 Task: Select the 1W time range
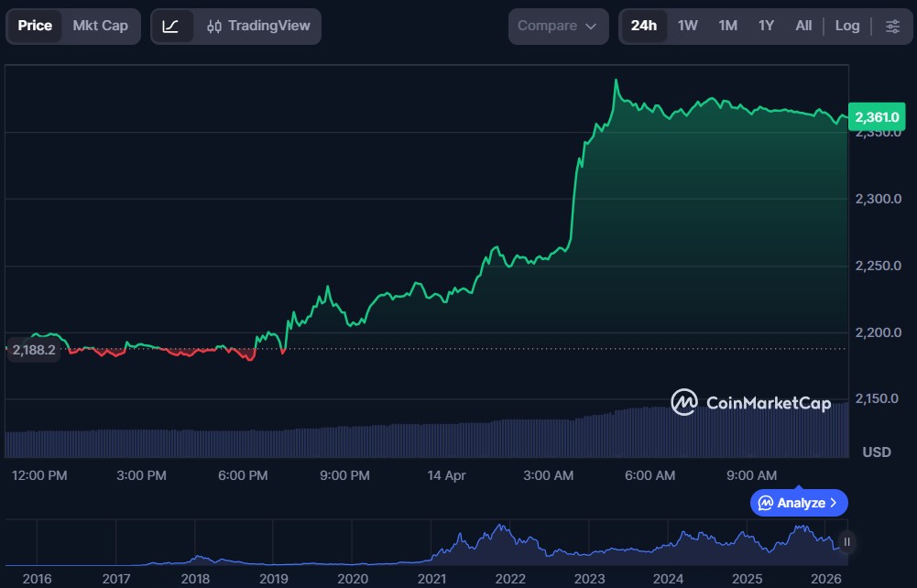click(687, 26)
